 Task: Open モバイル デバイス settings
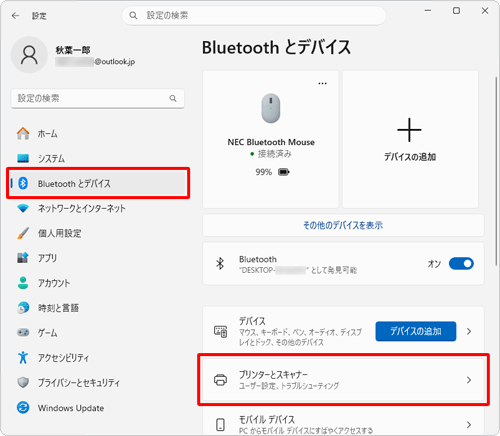click(x=343, y=421)
